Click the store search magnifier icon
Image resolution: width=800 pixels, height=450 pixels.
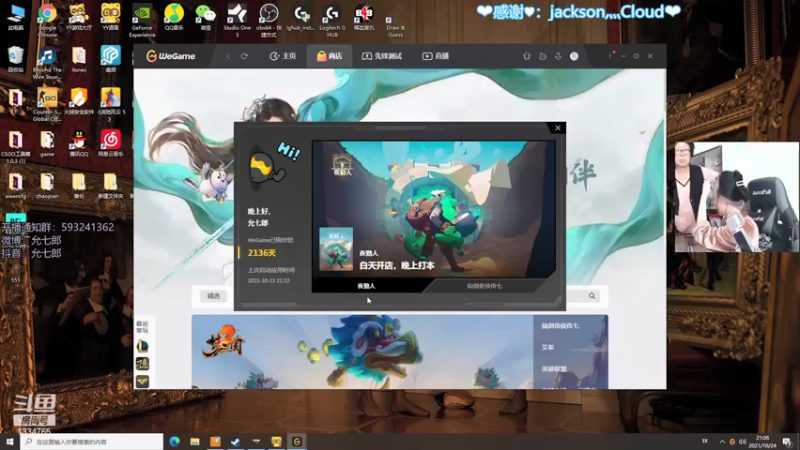point(592,296)
